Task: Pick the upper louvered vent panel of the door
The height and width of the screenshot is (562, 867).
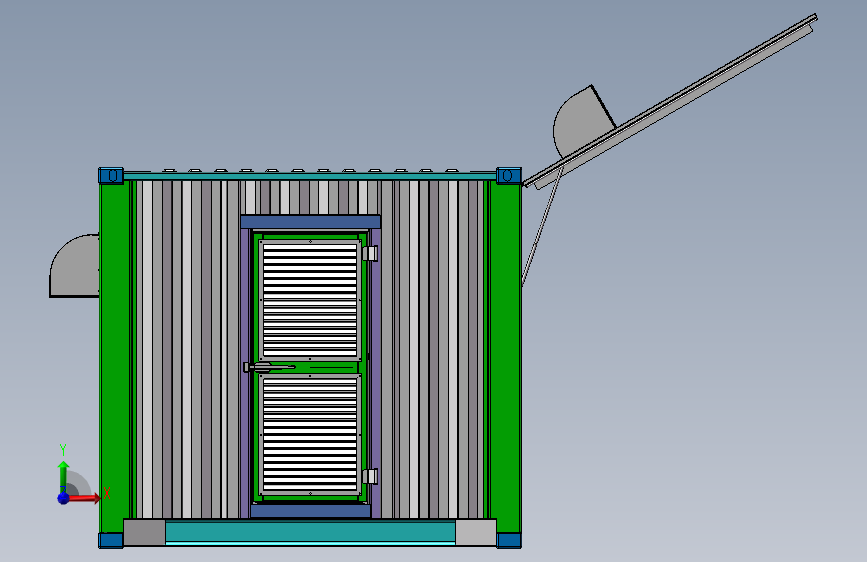Action: 310,300
